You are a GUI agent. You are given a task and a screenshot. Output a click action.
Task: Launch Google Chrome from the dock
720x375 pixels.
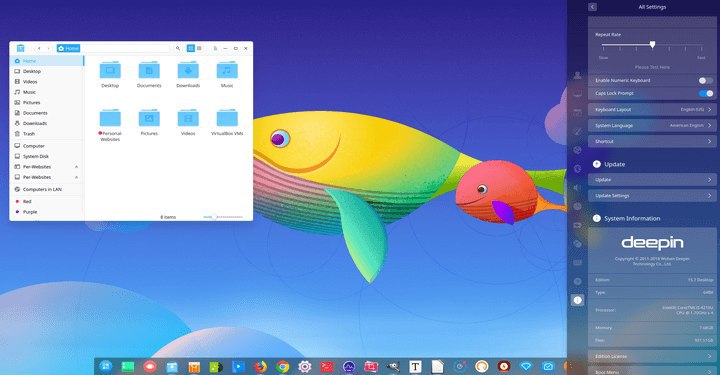283,366
